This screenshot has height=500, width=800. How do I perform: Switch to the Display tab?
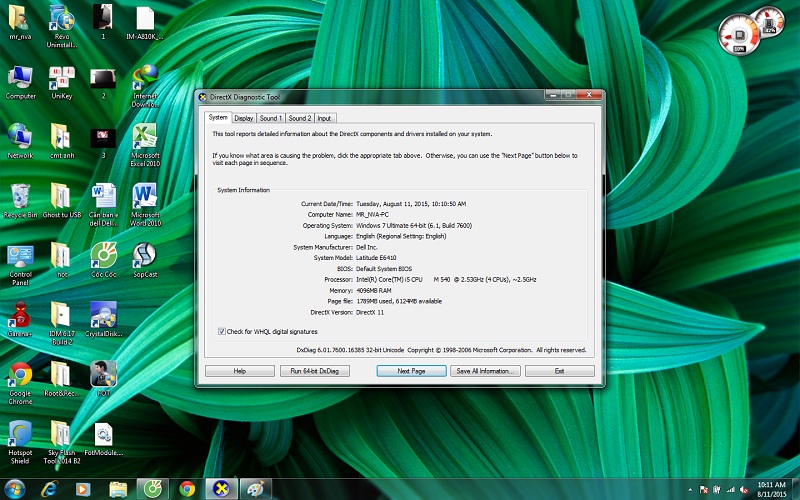[x=244, y=118]
